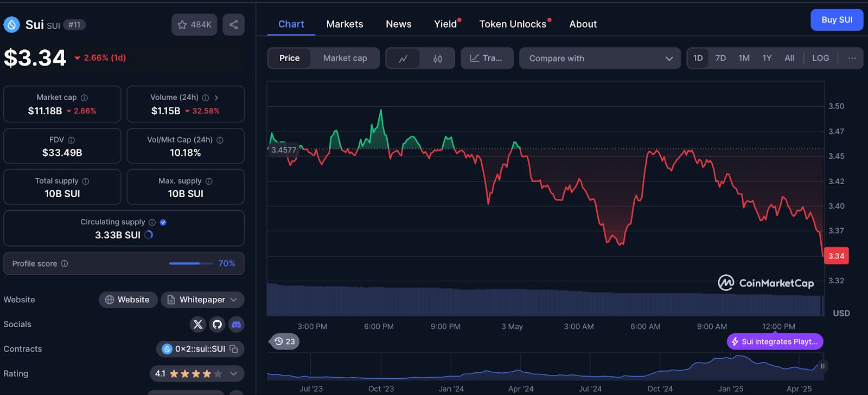The width and height of the screenshot is (868, 395).
Task: Open the Discord social icon
Action: coord(236,325)
